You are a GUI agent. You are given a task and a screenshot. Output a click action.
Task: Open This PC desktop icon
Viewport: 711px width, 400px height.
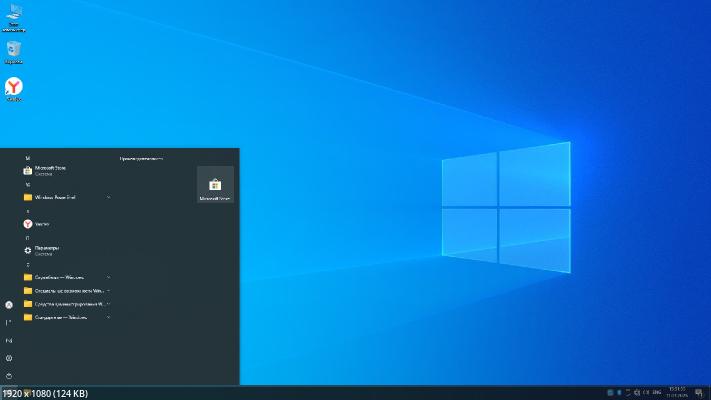point(14,18)
